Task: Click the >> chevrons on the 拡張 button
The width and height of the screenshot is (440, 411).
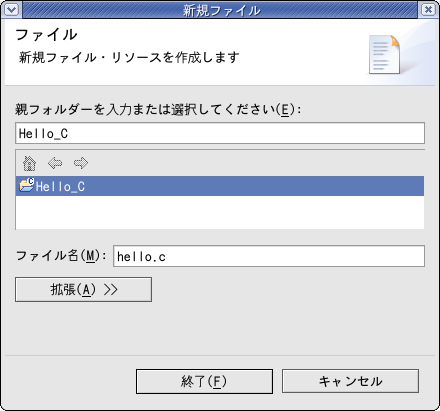Action: [x=110, y=290]
